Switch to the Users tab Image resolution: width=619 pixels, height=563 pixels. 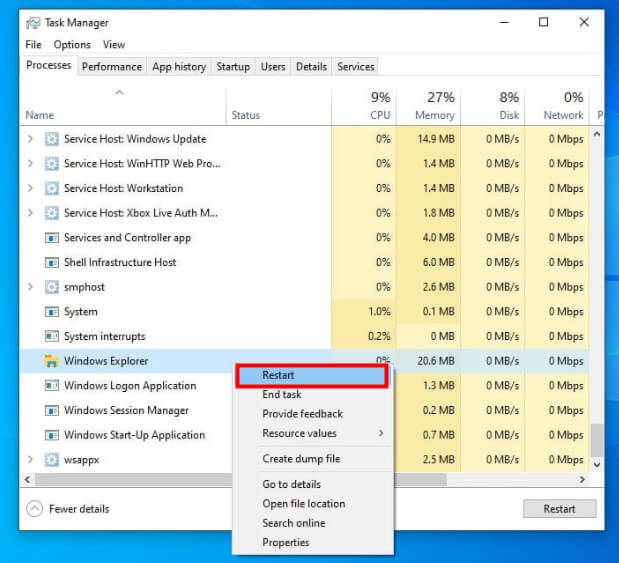point(273,67)
